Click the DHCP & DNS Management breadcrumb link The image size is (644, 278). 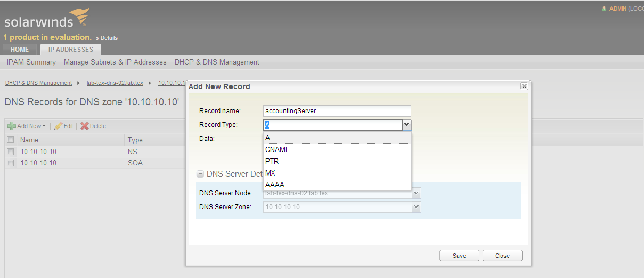click(x=38, y=83)
